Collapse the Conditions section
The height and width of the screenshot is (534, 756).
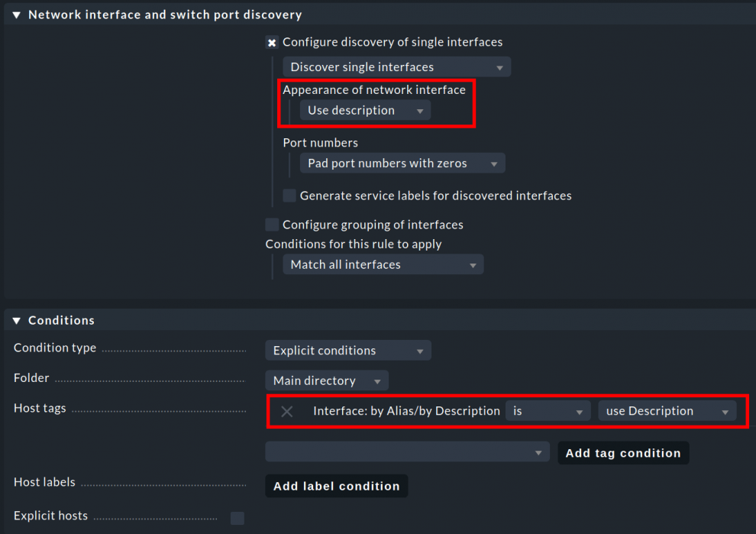point(17,321)
